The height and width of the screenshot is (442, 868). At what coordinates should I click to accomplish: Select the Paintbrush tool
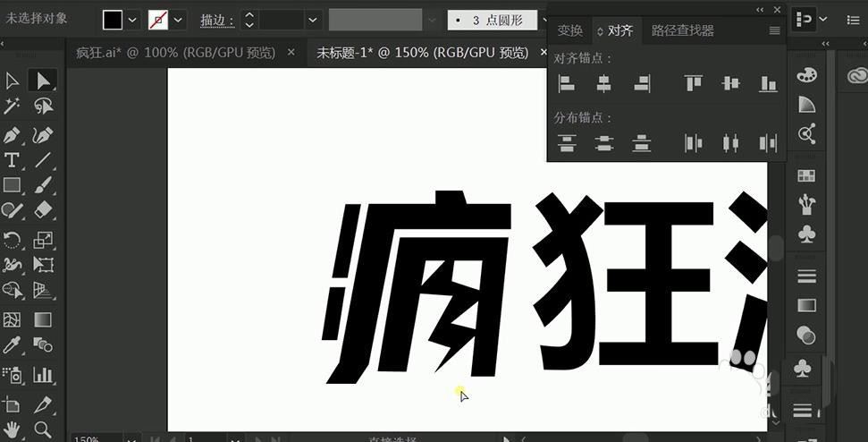tap(43, 185)
